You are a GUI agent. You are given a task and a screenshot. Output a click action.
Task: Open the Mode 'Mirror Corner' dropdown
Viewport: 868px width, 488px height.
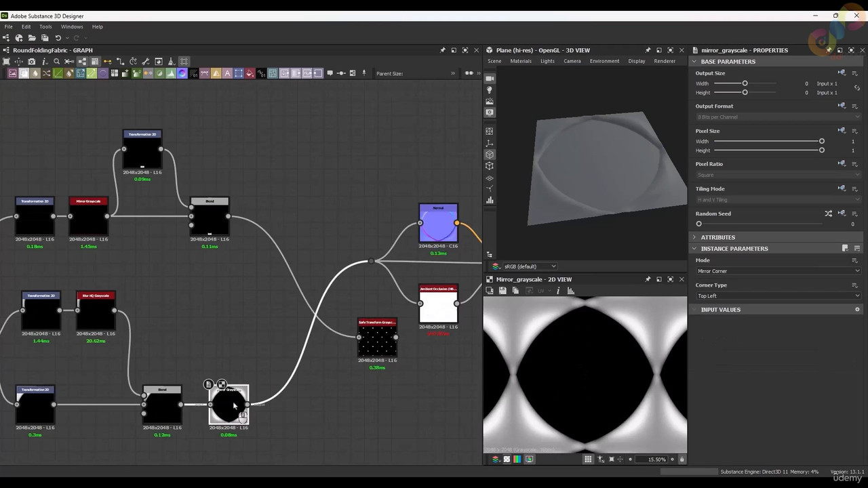tap(778, 271)
